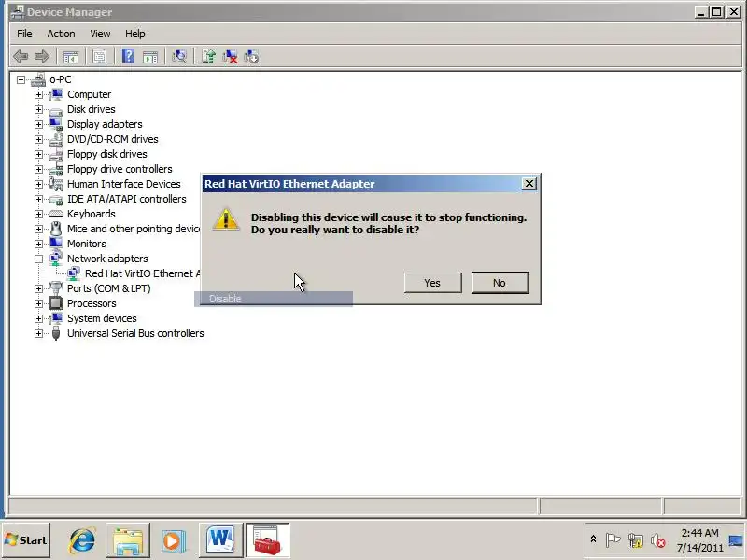Click the red toolbox taskbar icon

(x=267, y=540)
